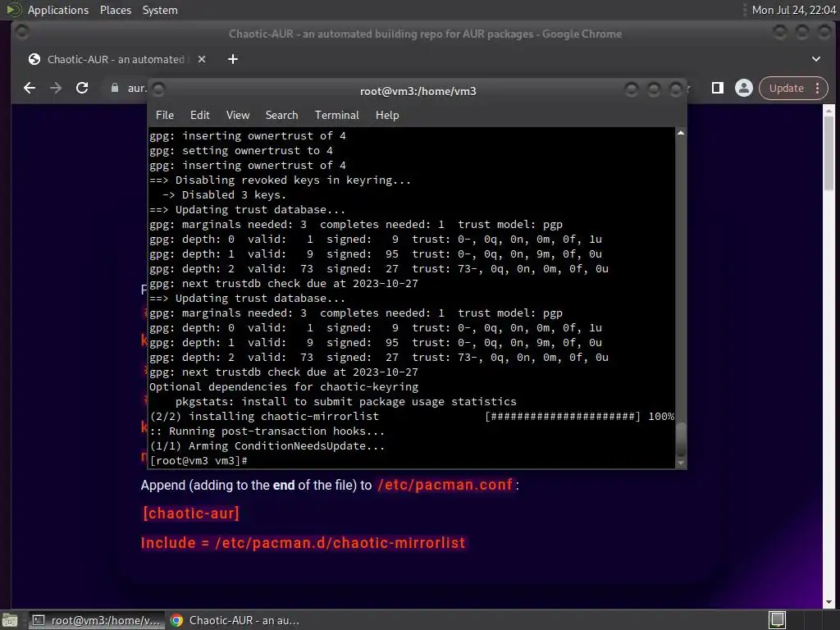Click the '==> Disabling revoked keys in keyring...' line

tap(281, 180)
